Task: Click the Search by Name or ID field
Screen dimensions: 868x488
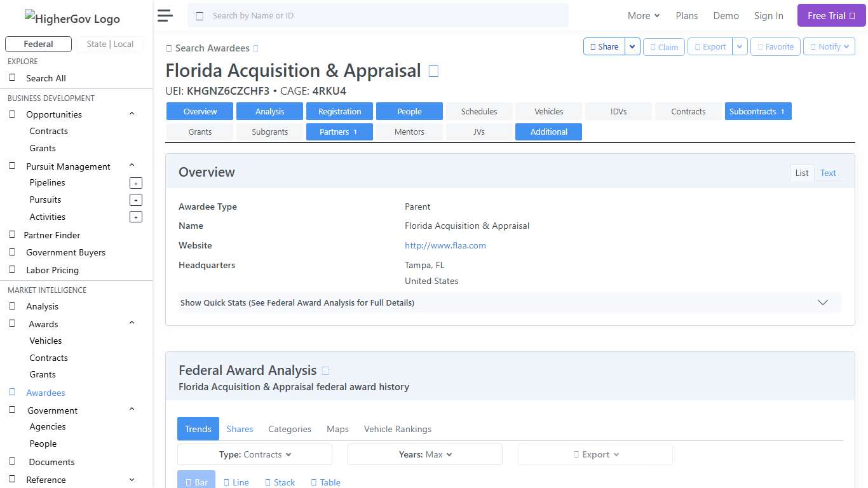Action: (377, 15)
